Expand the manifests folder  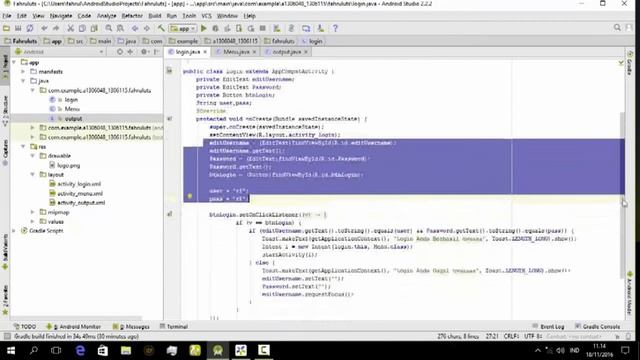[23, 71]
